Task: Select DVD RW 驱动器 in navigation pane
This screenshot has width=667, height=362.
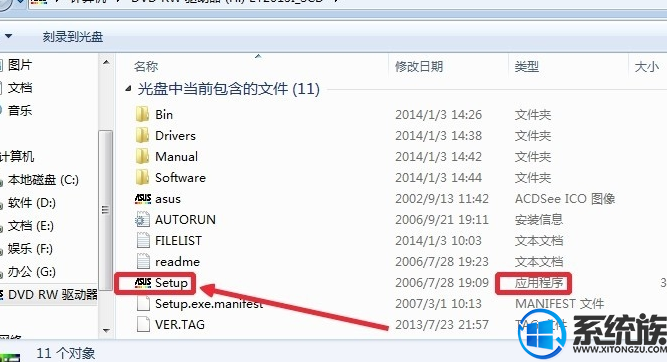Action: [x=53, y=294]
